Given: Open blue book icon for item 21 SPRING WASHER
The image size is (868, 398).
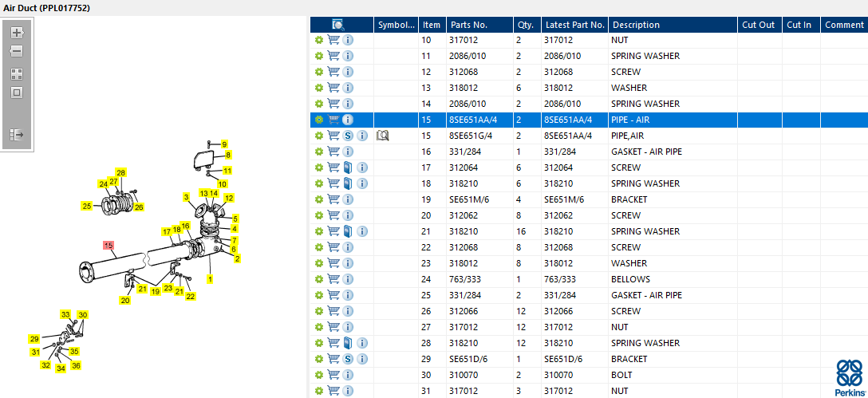Looking at the screenshot, I should 348,231.
